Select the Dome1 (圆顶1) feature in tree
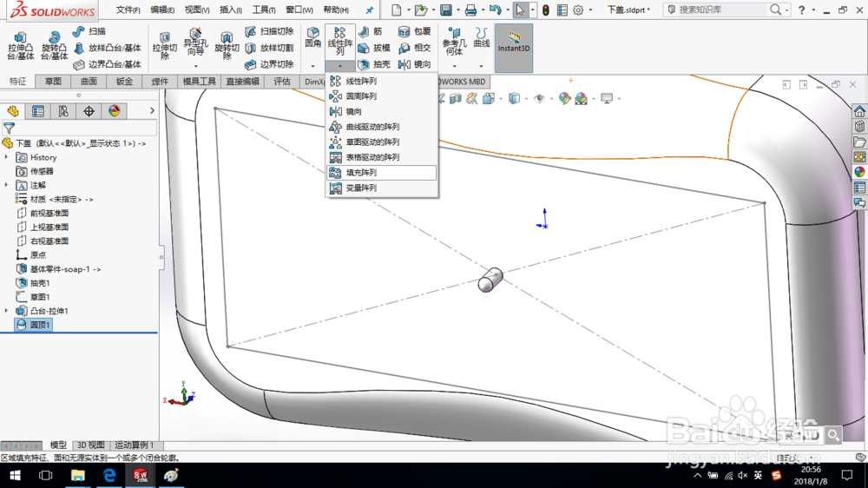Screen dimensions: 868x488 33,325
